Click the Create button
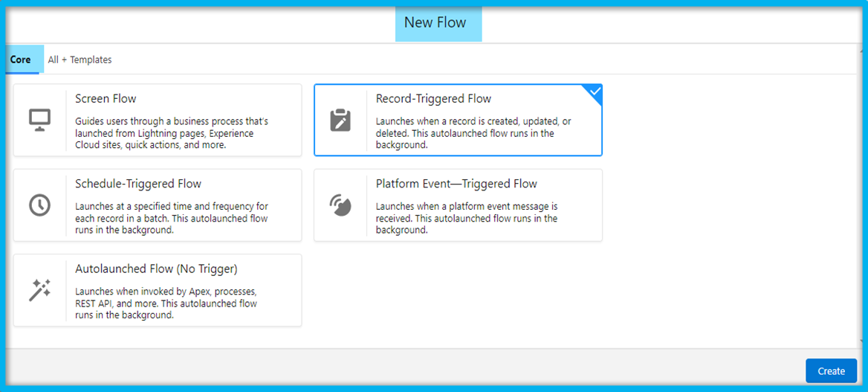 click(831, 371)
